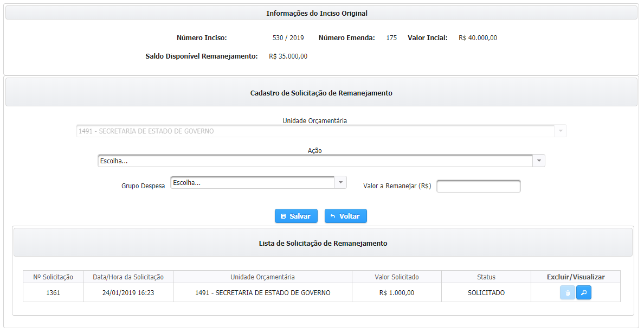Click the Grupo Despesa 'Escolha...' field
The image size is (644, 332).
(252, 183)
